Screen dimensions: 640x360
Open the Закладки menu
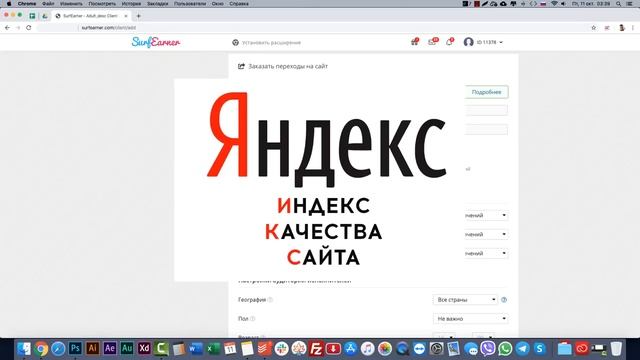pos(158,4)
